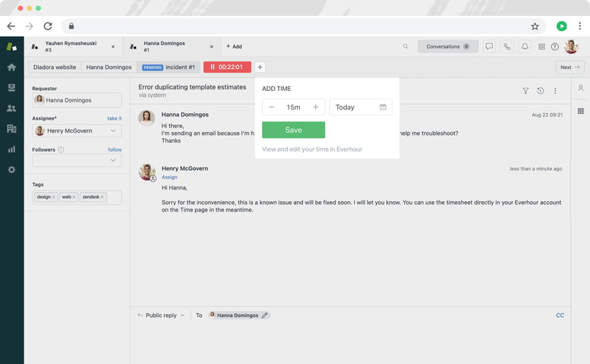Viewport: 590px width, 364px height.
Task: Increase time with plus stepper
Action: 315,107
